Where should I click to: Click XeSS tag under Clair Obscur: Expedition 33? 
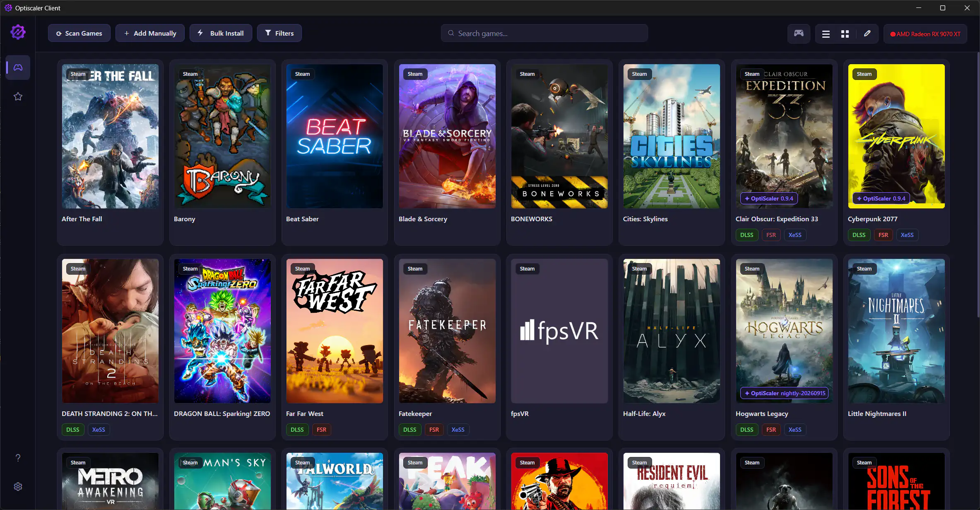coord(795,235)
